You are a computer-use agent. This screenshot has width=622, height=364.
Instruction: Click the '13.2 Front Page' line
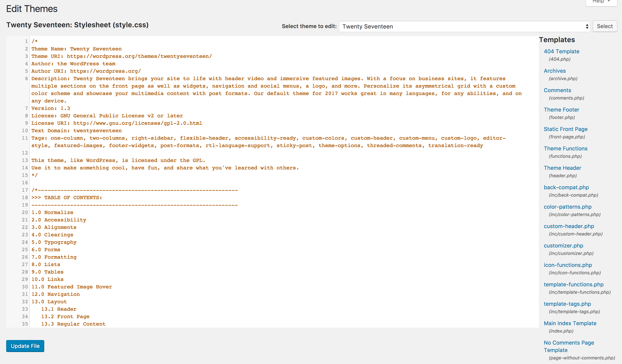coord(65,316)
